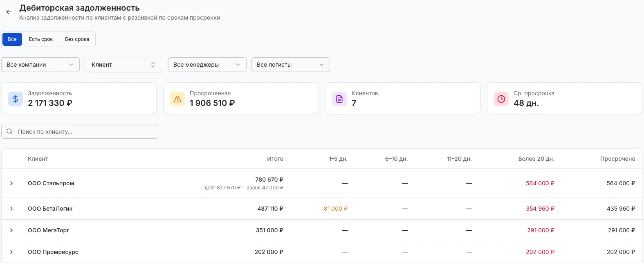
Task: Click the долг 827 670 ₽ – аванс note
Action: point(244,188)
